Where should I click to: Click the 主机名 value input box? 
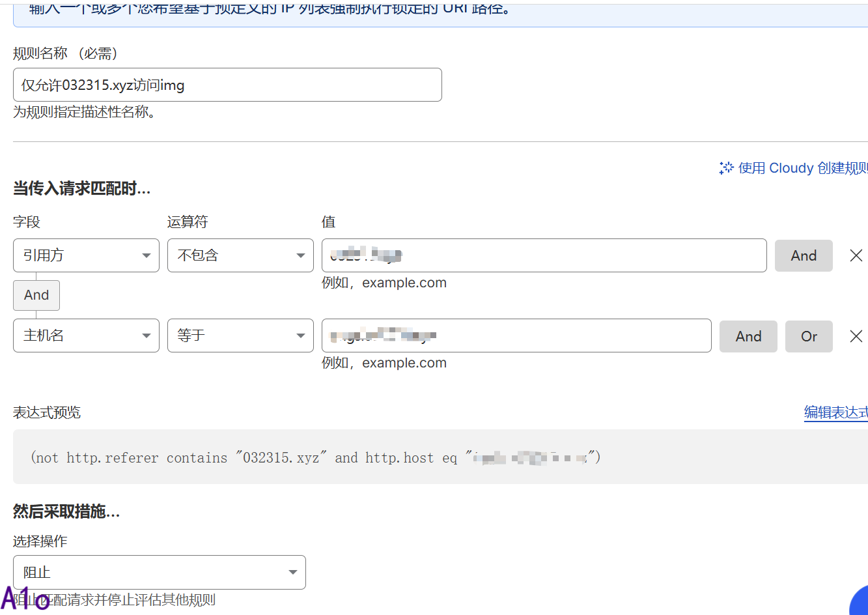(516, 336)
